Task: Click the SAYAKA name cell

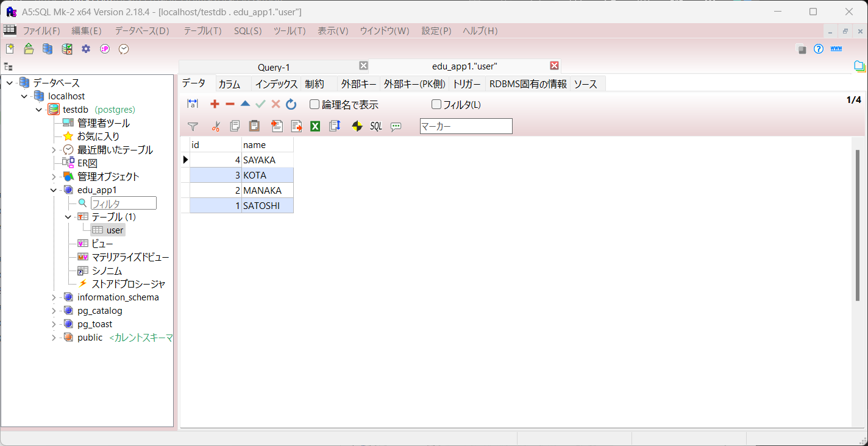Action: 268,160
